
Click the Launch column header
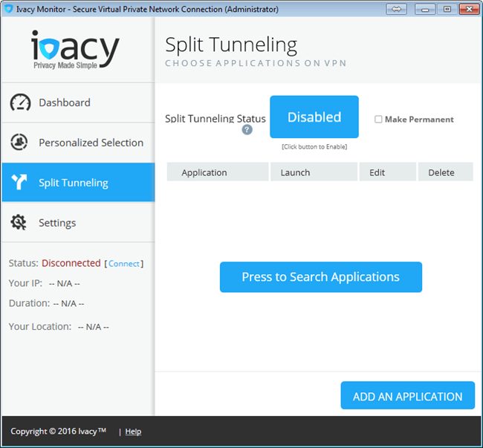point(314,172)
